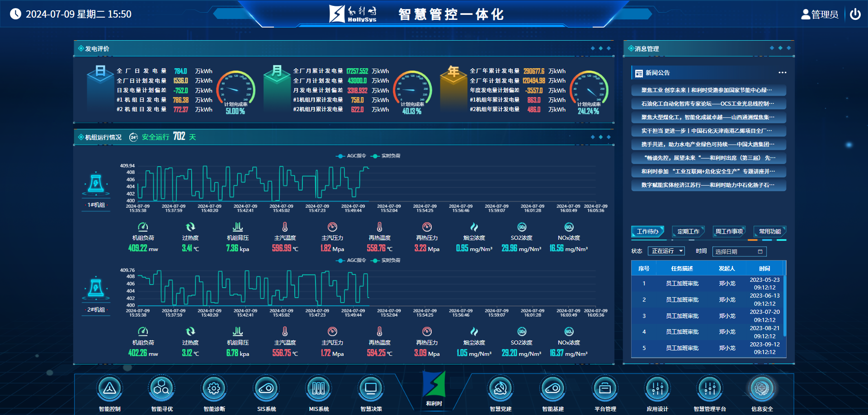Click the 管理员 user account label
This screenshot has height=415, width=868.
pos(820,14)
